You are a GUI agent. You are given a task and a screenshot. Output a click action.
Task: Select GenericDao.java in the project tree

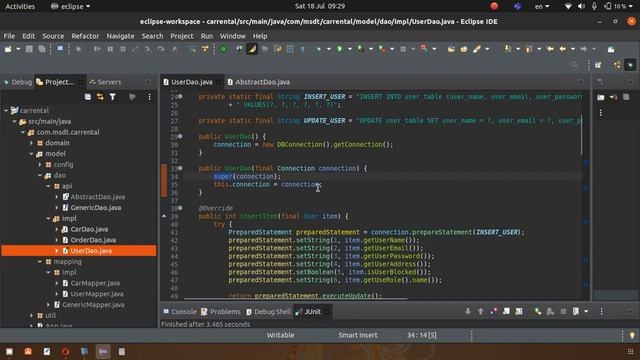coord(96,208)
